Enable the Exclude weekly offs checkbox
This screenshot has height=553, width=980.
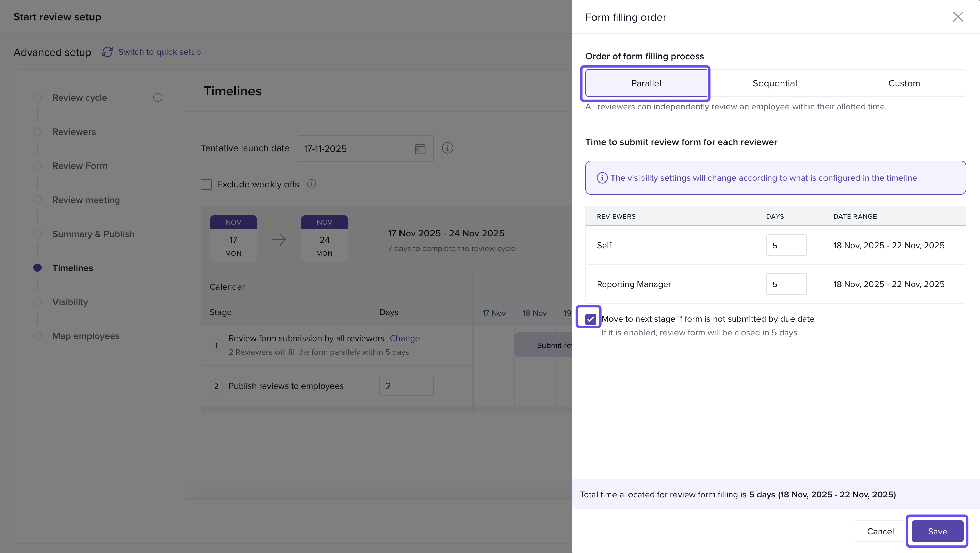(x=206, y=185)
